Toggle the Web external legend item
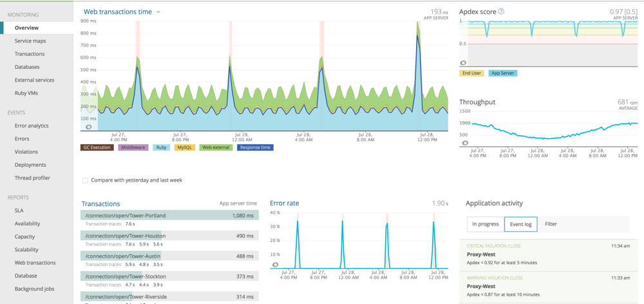Screen dimensions: 644x304 click(216, 147)
